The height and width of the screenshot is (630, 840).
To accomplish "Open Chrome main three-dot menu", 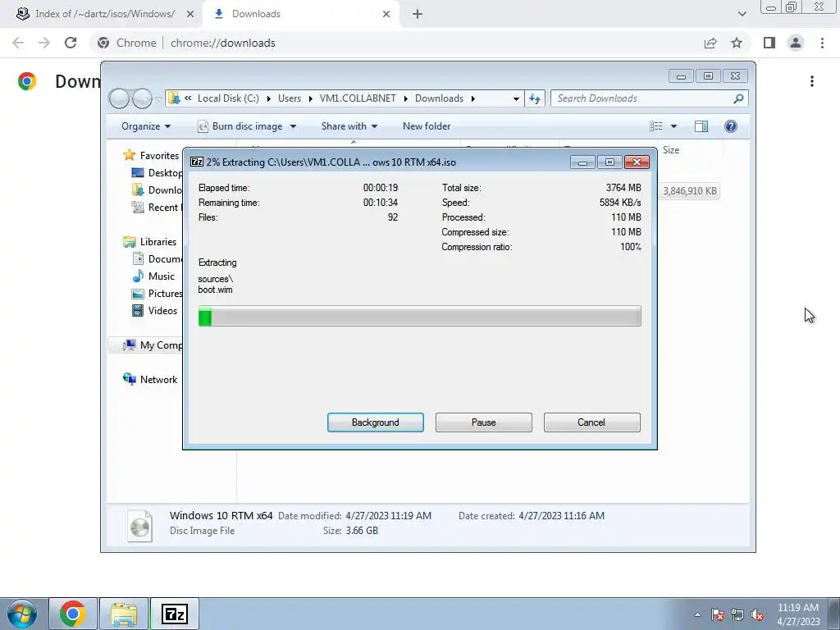I will 822,43.
